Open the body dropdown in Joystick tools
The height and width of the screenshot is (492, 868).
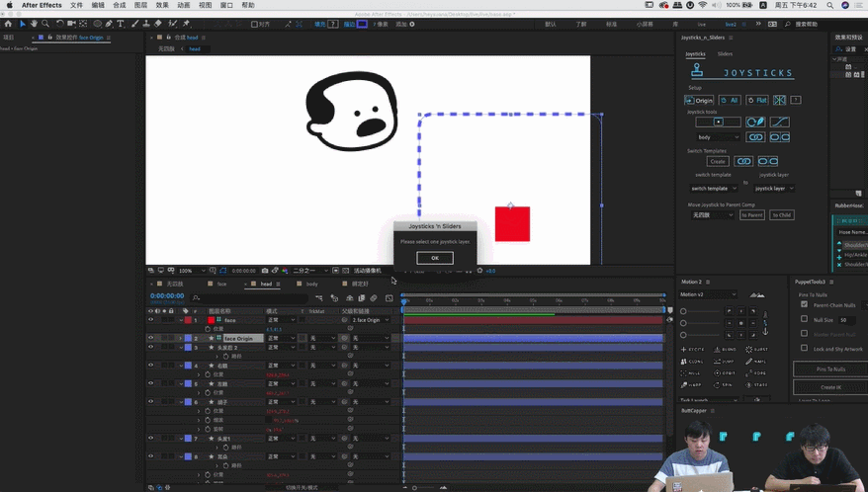pyautogui.click(x=718, y=136)
